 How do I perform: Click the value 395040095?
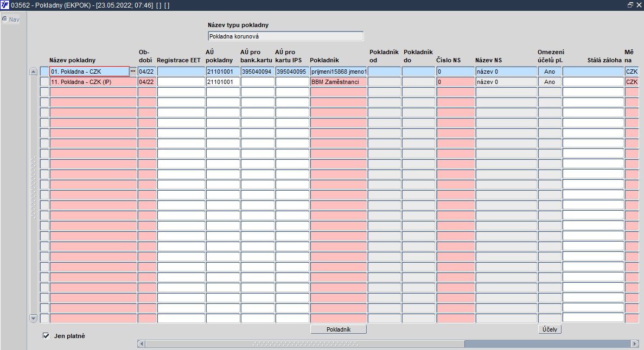292,72
